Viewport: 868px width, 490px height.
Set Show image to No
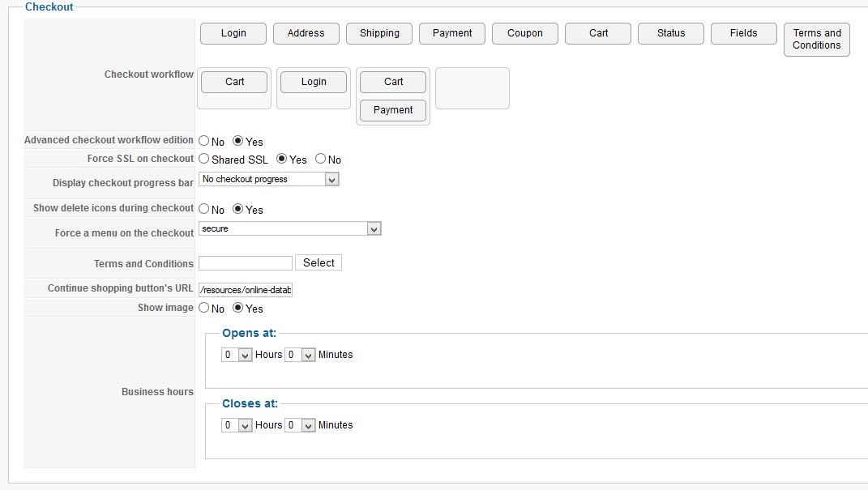(204, 308)
